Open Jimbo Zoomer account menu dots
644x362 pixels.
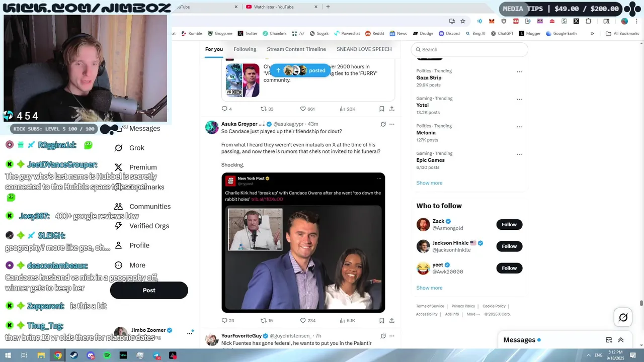(x=190, y=333)
